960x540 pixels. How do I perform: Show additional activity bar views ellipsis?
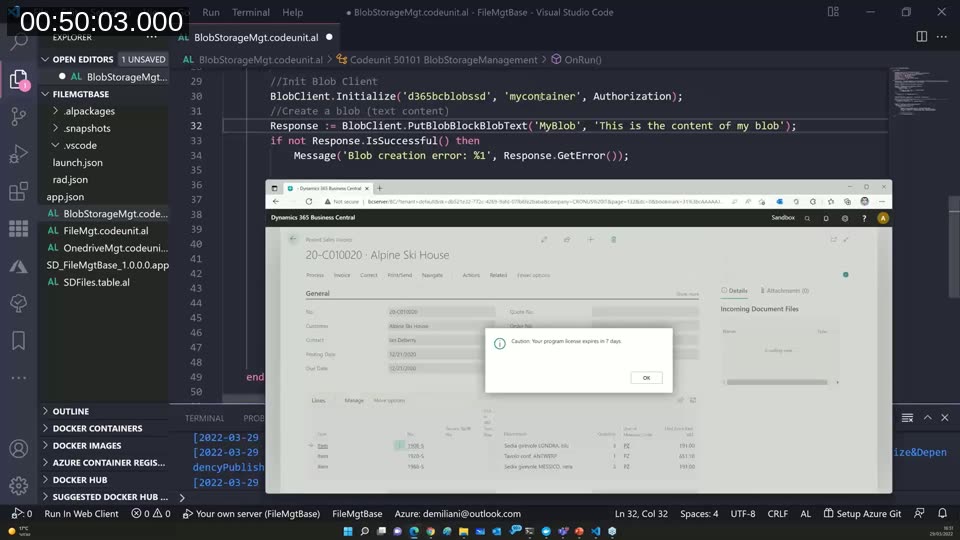[x=18, y=378]
